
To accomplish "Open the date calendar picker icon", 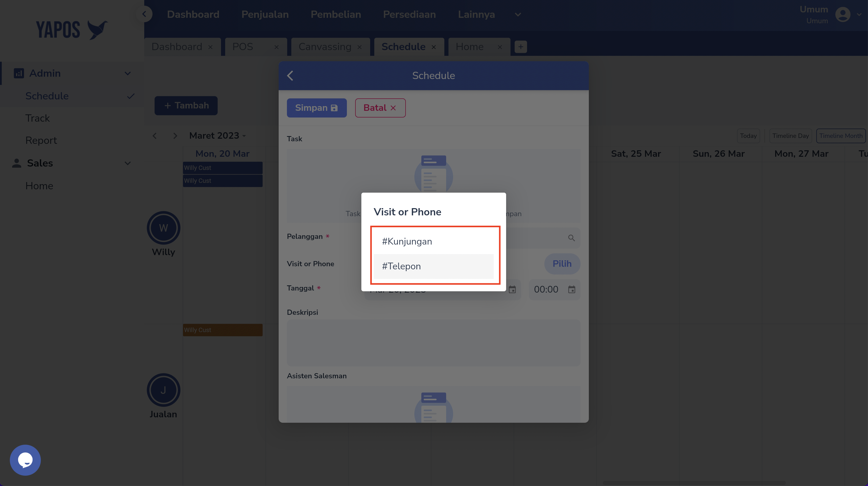I will point(512,289).
